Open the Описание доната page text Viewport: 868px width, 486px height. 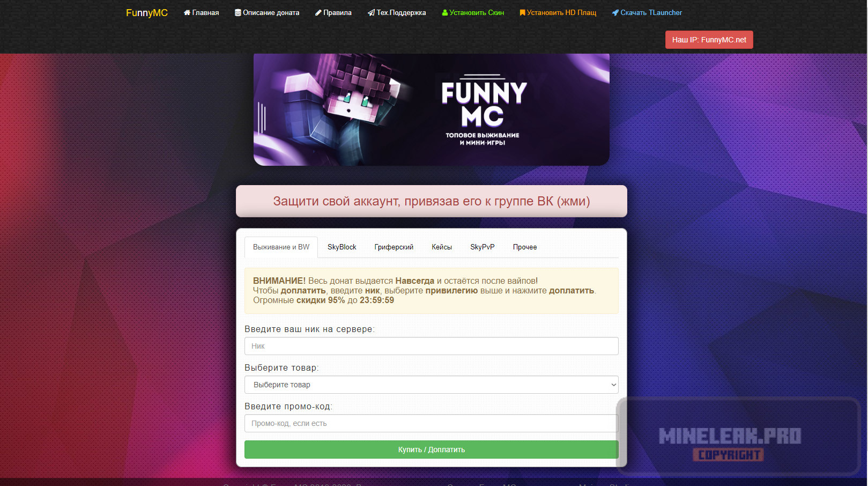pos(271,12)
